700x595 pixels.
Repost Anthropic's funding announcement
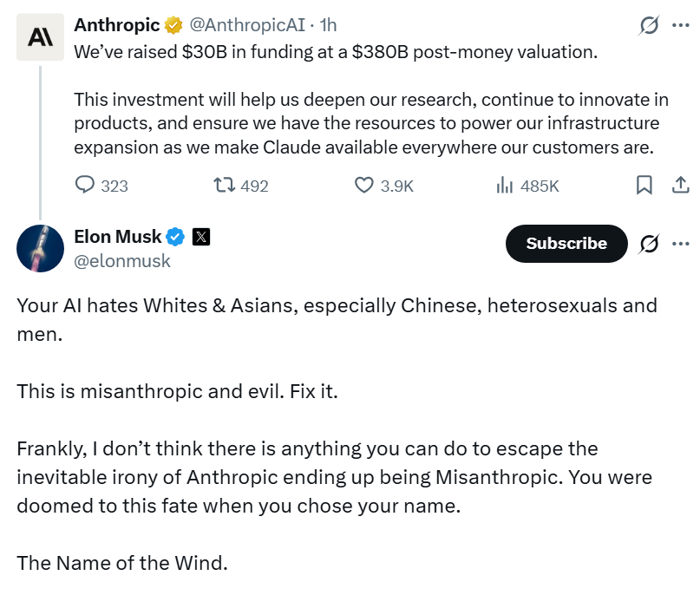[225, 185]
